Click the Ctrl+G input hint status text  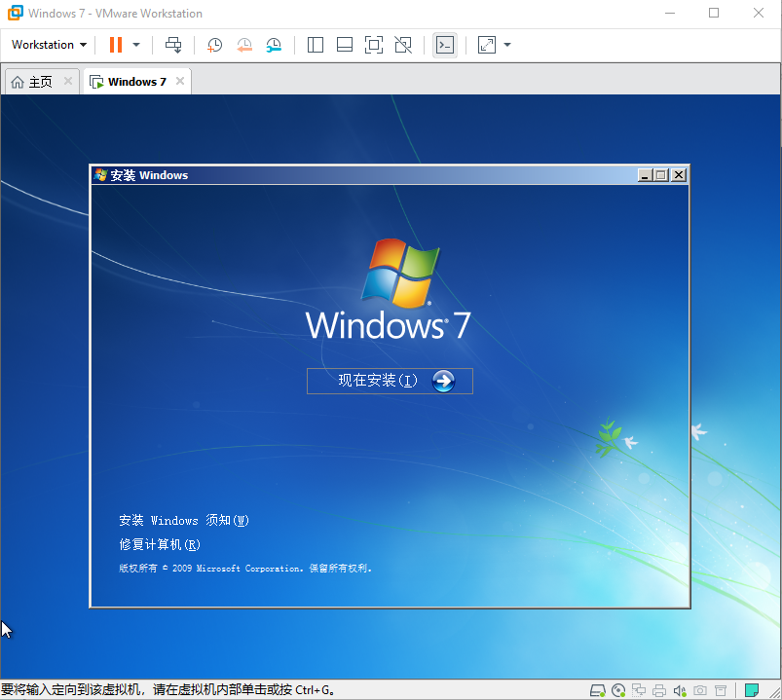[x=168, y=690]
